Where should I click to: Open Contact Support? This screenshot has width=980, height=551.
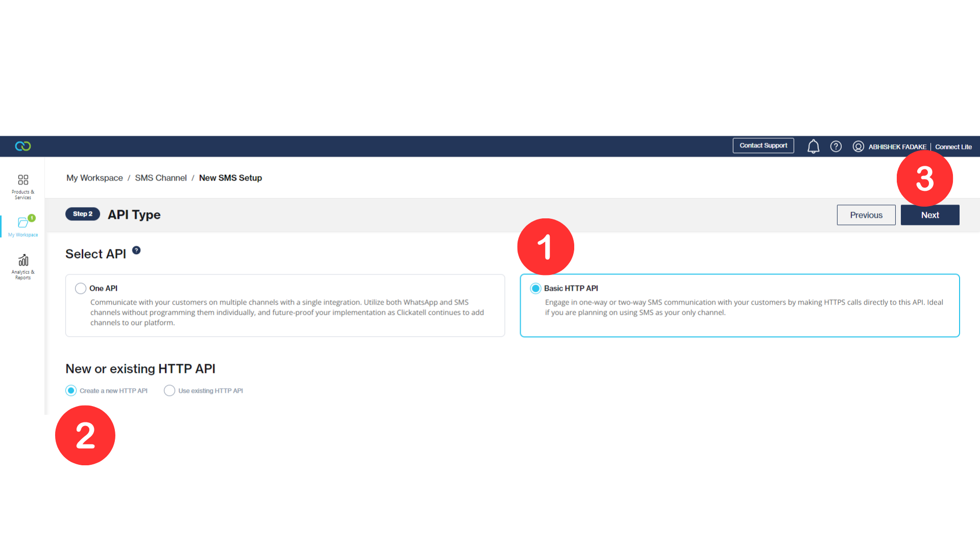coord(763,145)
